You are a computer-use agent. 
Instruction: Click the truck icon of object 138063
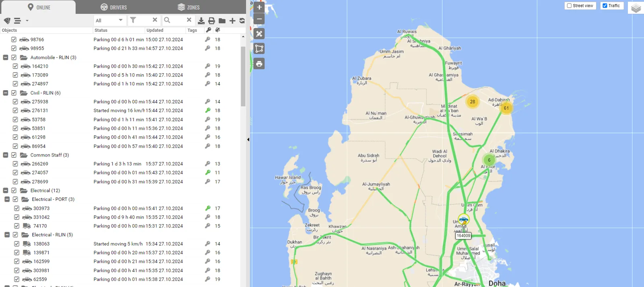[x=27, y=244]
